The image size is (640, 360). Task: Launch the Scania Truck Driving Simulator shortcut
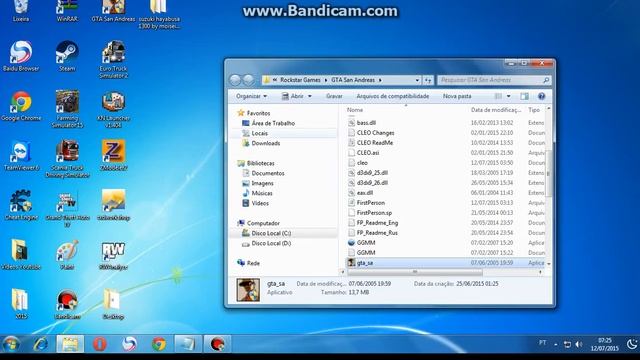point(67,159)
